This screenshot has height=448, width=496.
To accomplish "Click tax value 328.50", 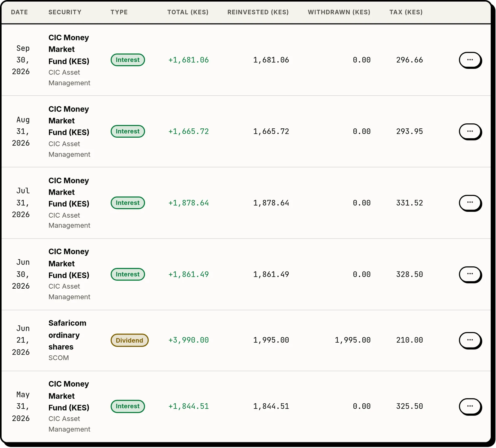I will click(410, 274).
